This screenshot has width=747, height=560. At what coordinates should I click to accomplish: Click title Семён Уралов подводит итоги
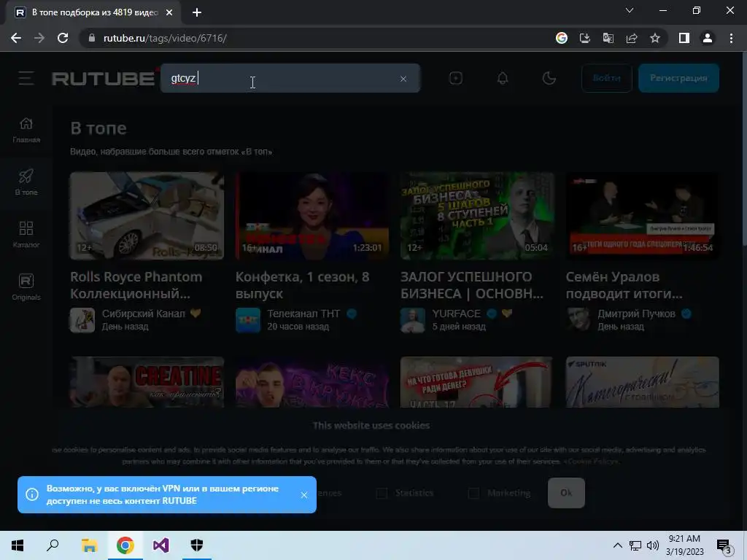point(624,285)
